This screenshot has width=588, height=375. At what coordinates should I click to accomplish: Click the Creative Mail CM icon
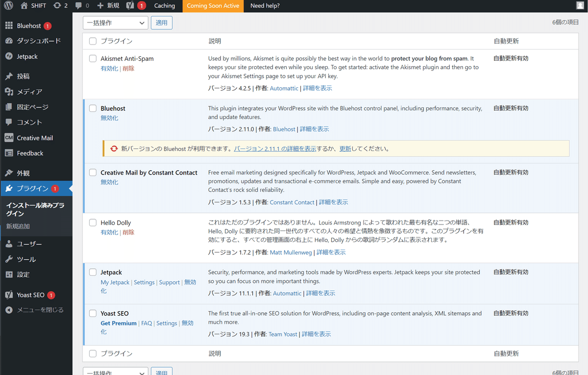pyautogui.click(x=9, y=138)
